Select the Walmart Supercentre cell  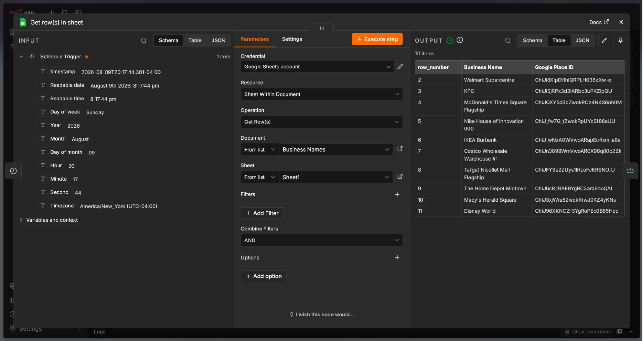click(x=497, y=80)
